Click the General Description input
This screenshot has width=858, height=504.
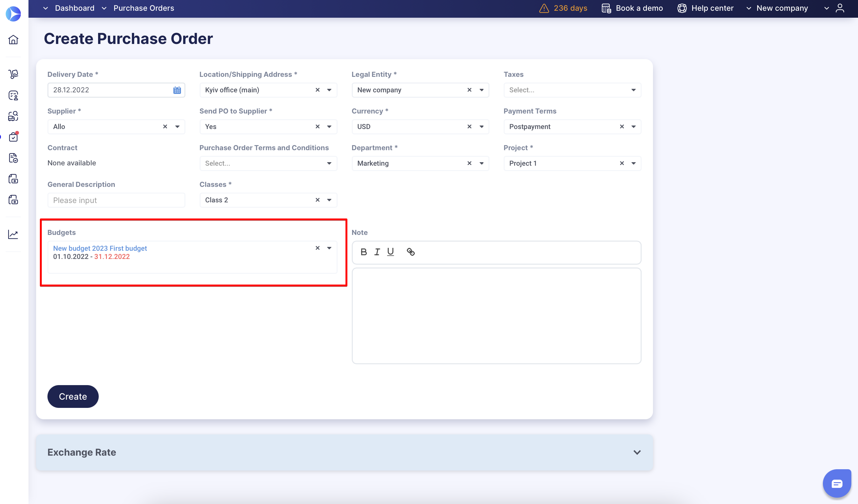pos(116,200)
